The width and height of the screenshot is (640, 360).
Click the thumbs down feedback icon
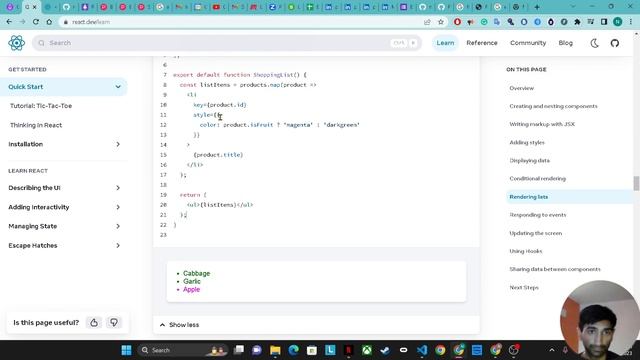click(114, 322)
